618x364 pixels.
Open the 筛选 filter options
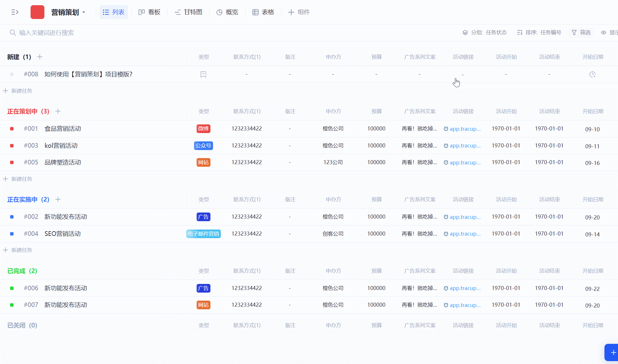(x=581, y=33)
